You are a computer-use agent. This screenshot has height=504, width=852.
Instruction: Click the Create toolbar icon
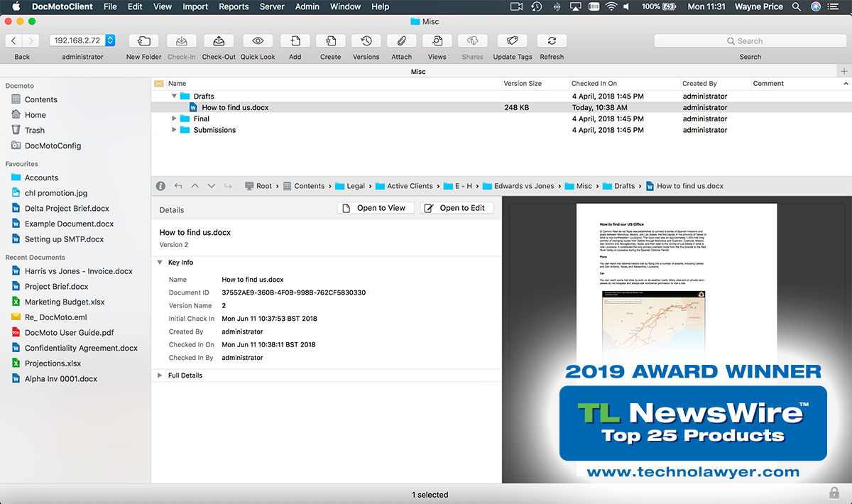331,41
